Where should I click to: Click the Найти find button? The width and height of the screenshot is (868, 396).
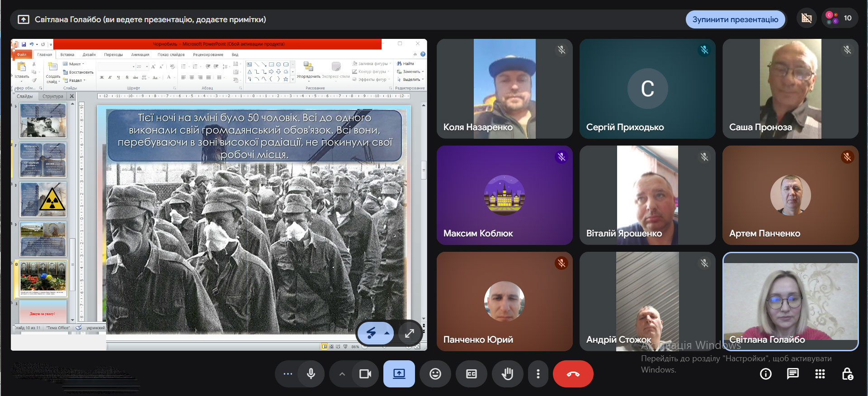pyautogui.click(x=406, y=64)
